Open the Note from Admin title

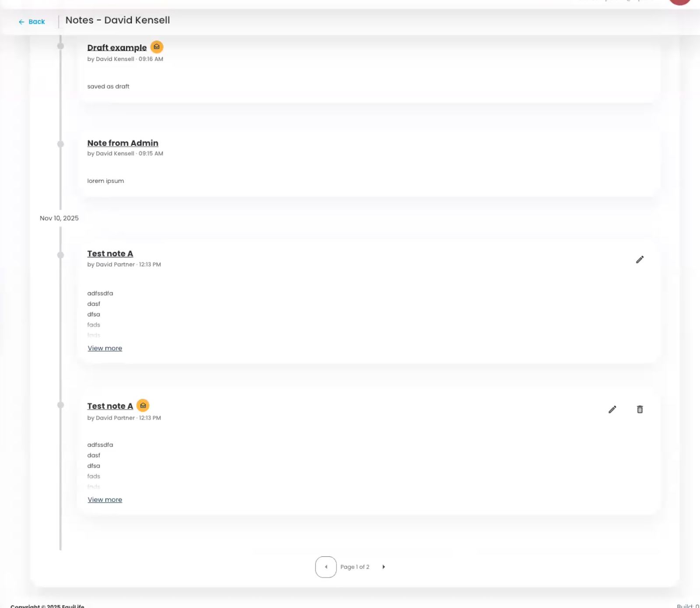tap(122, 143)
